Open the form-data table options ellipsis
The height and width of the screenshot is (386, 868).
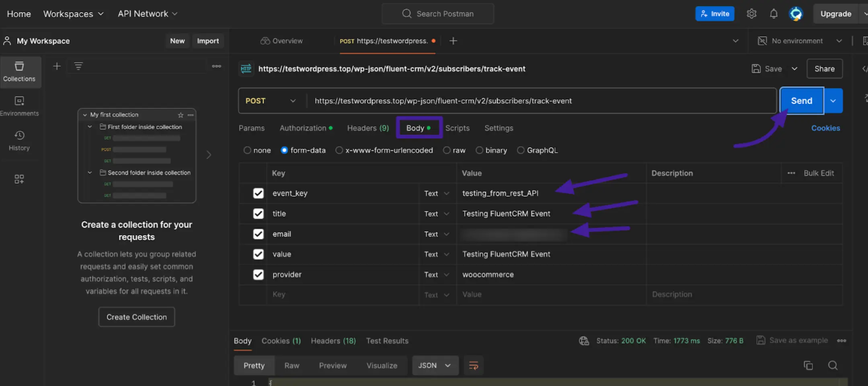(x=791, y=173)
